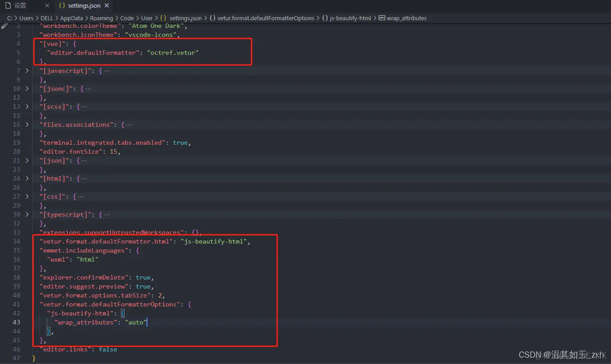Open the "AppData" breadcrumb
611x364 pixels.
pos(71,18)
